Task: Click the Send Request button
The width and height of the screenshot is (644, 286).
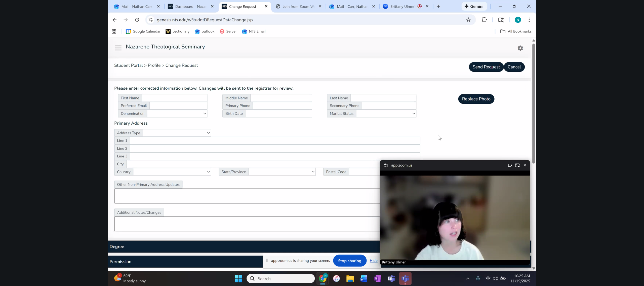Action: pyautogui.click(x=486, y=67)
